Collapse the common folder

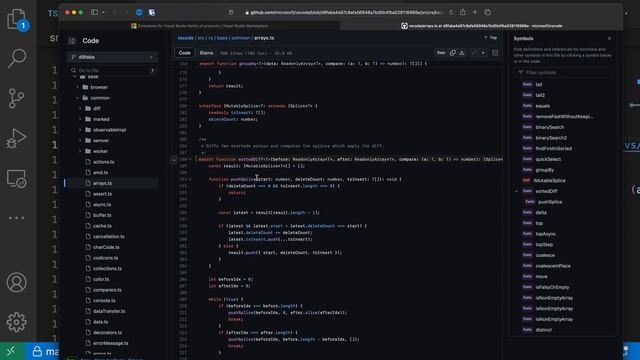(x=78, y=98)
